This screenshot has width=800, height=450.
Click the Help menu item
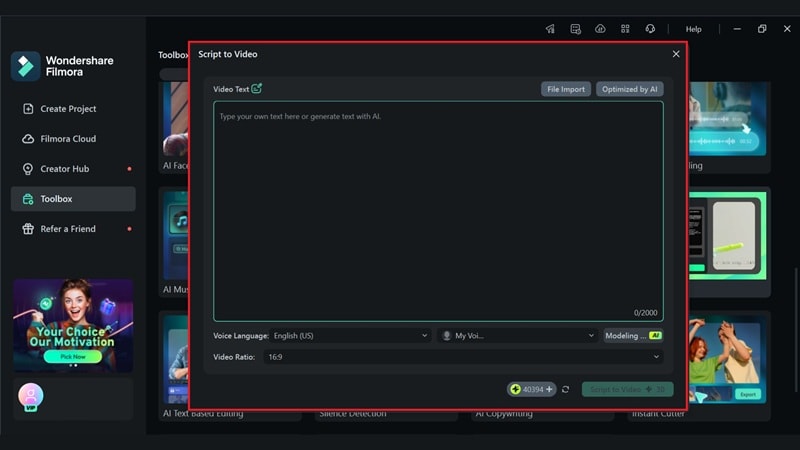pos(693,29)
